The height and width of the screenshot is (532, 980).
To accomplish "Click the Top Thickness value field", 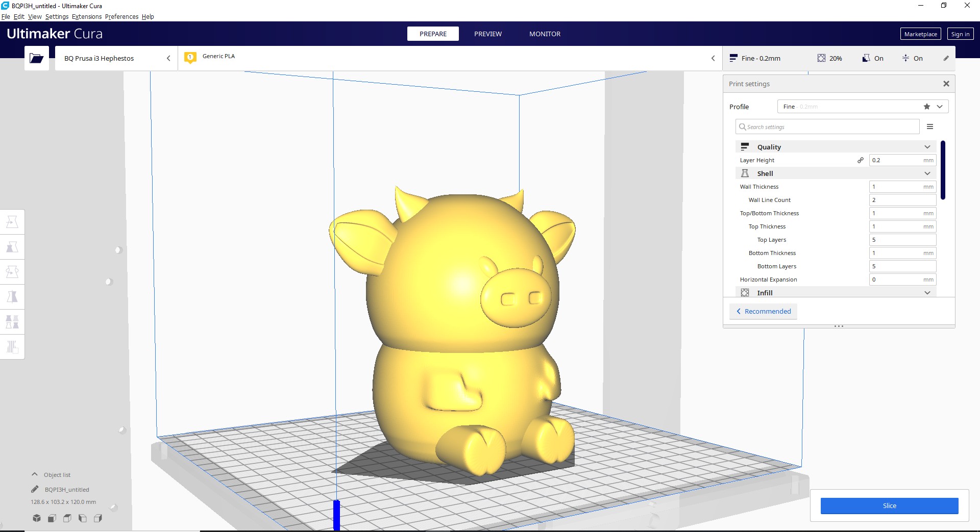I will click(x=902, y=226).
